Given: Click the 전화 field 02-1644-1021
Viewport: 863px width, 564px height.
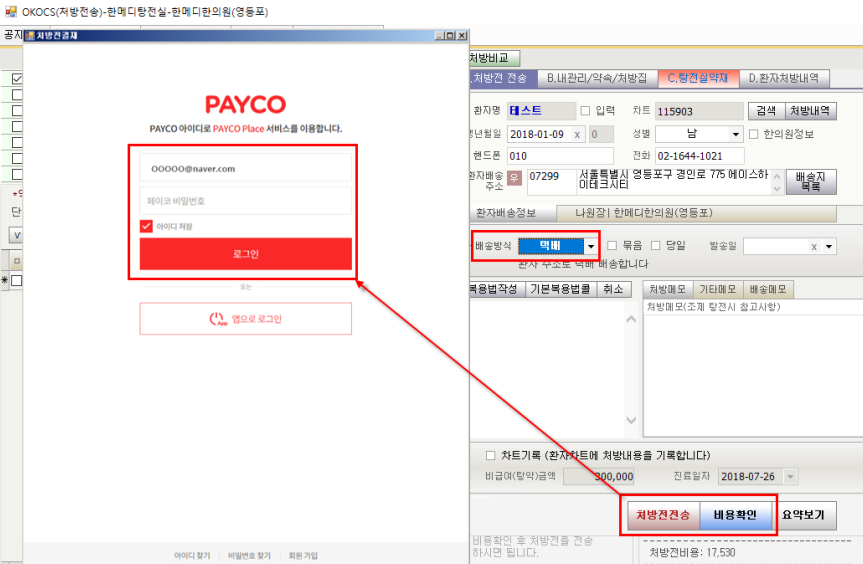Looking at the screenshot, I should 700,156.
